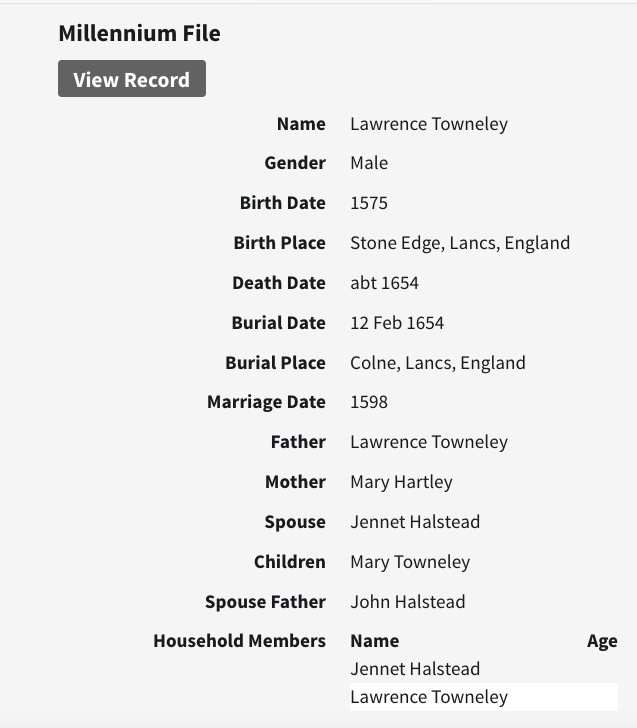Click the Gender value Male
The height and width of the screenshot is (728, 637).
pos(369,163)
